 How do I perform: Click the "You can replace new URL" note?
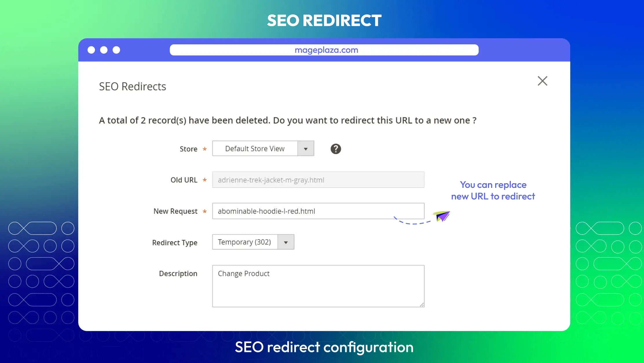pyautogui.click(x=493, y=190)
